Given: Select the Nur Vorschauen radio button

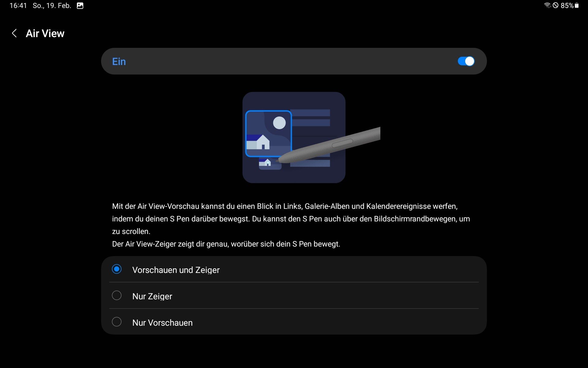Looking at the screenshot, I should 117,322.
